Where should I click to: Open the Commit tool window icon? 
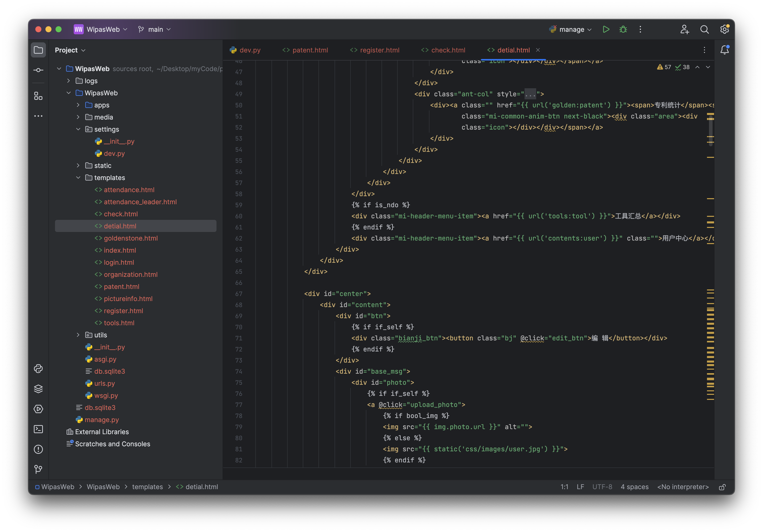pyautogui.click(x=38, y=70)
